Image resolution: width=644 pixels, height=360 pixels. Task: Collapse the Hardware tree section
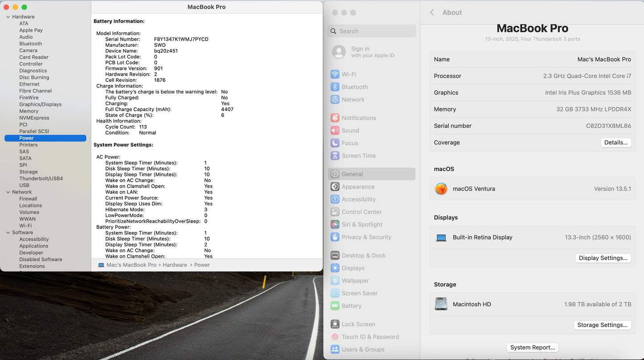pyautogui.click(x=8, y=17)
